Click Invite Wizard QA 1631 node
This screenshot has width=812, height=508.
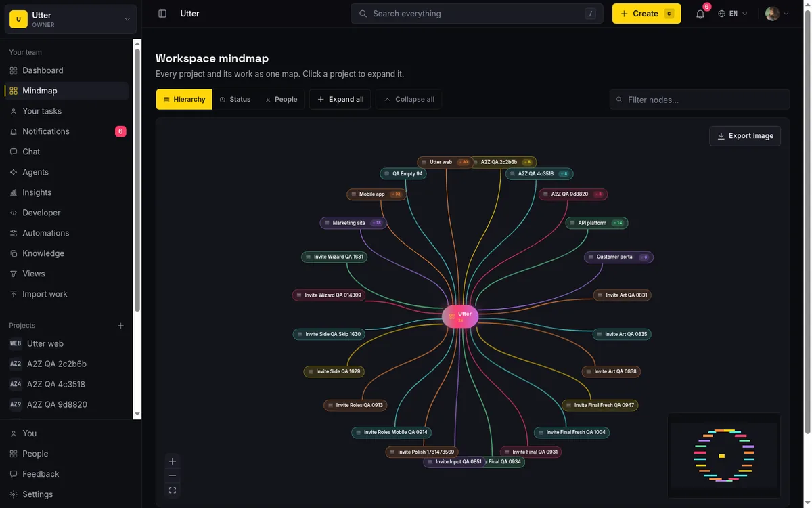pyautogui.click(x=334, y=257)
